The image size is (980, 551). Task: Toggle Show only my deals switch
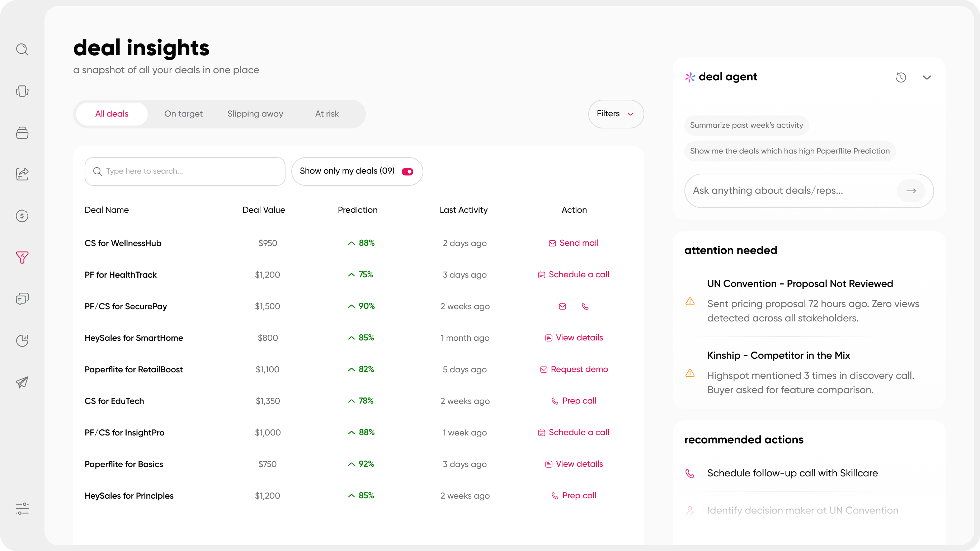(x=407, y=171)
